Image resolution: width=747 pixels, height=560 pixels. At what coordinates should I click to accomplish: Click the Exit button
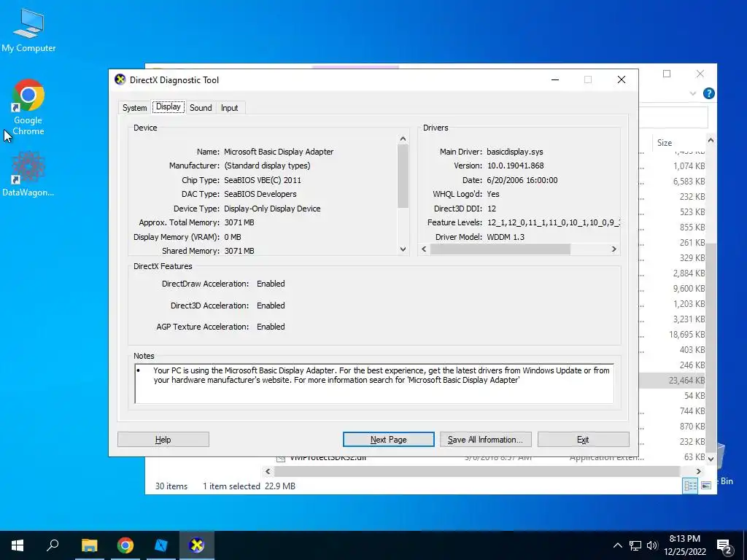coord(583,439)
